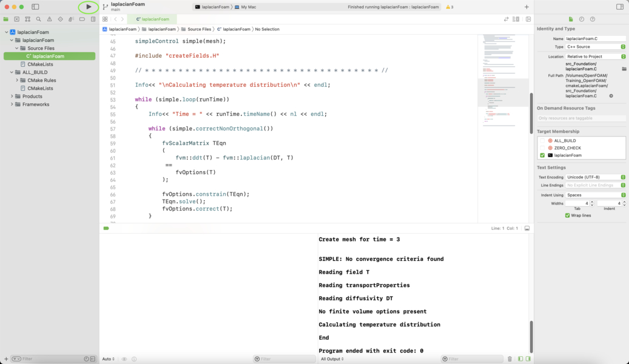This screenshot has width=629, height=364.
Task: Add a new editor tab with plus
Action: (526, 7)
